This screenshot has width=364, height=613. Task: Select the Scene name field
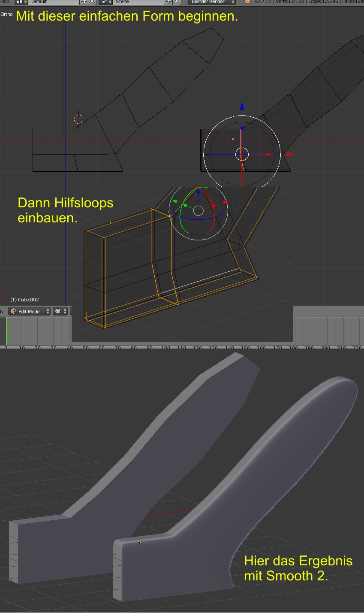pyautogui.click(x=139, y=2)
